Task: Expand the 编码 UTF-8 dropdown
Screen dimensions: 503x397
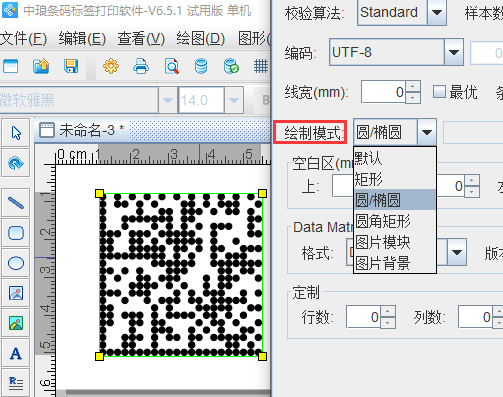Action: (x=454, y=52)
